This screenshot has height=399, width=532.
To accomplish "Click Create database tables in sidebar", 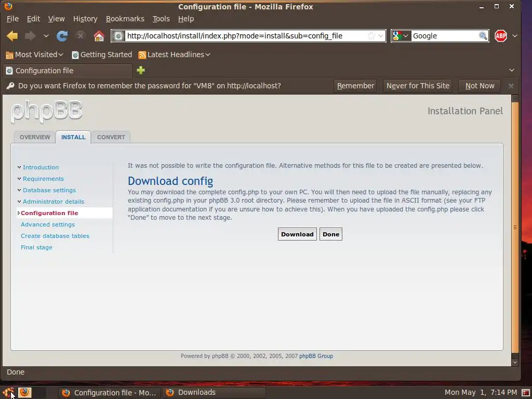I will point(55,236).
